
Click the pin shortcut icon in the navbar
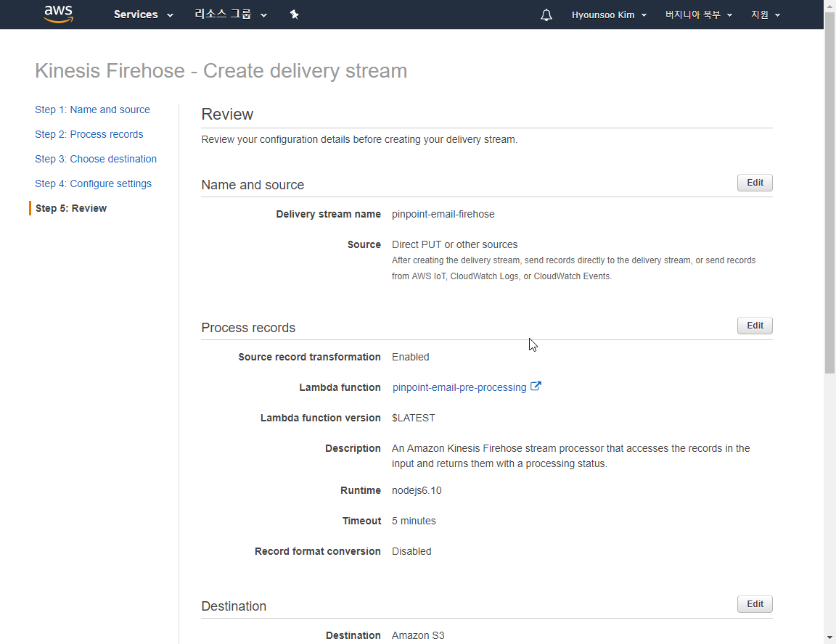tap(295, 15)
